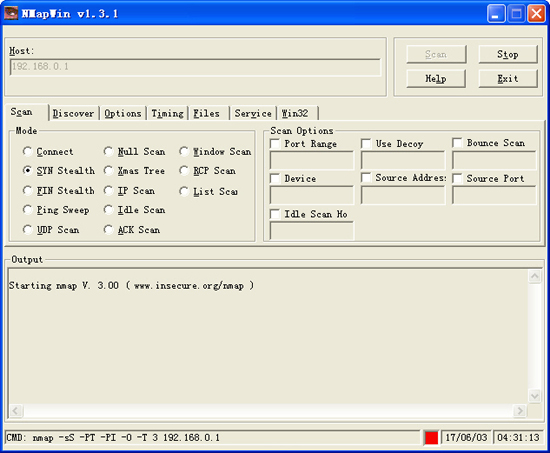Open Help
550x453 pixels.
436,79
